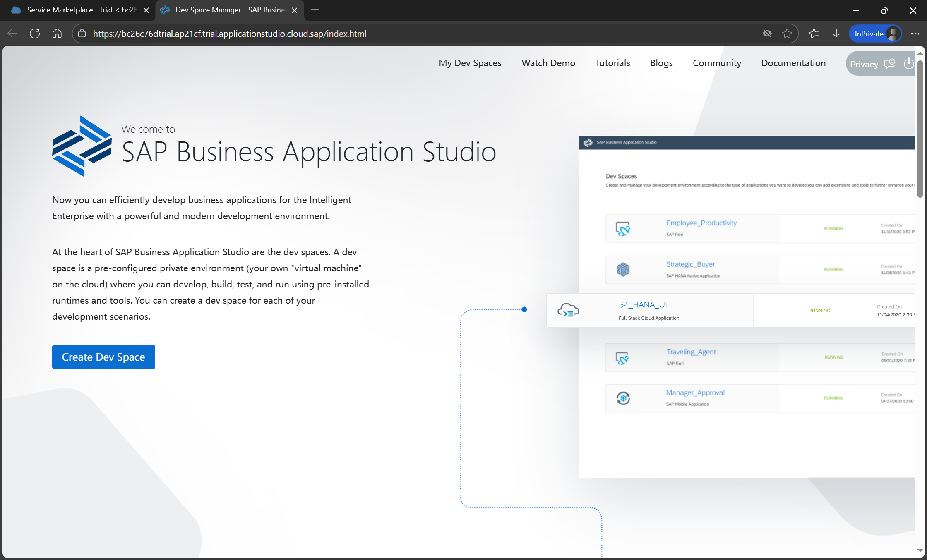Refresh the page with reload icon

point(35,34)
